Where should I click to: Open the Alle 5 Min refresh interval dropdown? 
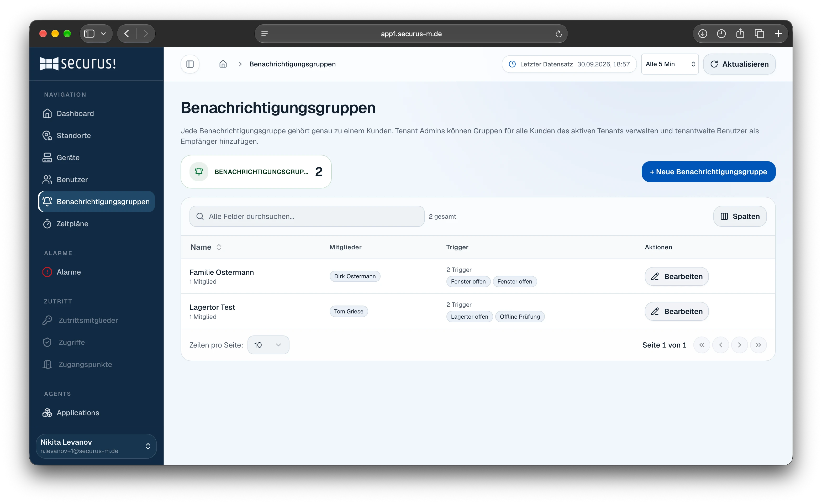[670, 64]
